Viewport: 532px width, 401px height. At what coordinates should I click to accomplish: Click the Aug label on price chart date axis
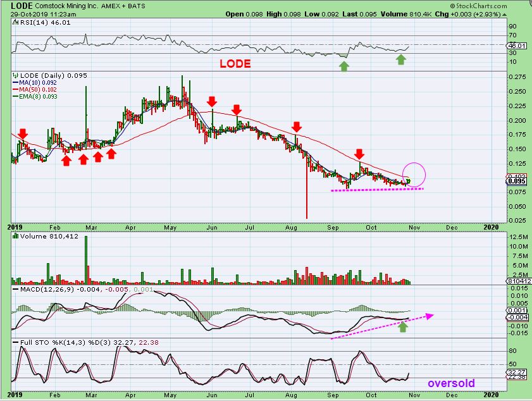tap(291, 228)
